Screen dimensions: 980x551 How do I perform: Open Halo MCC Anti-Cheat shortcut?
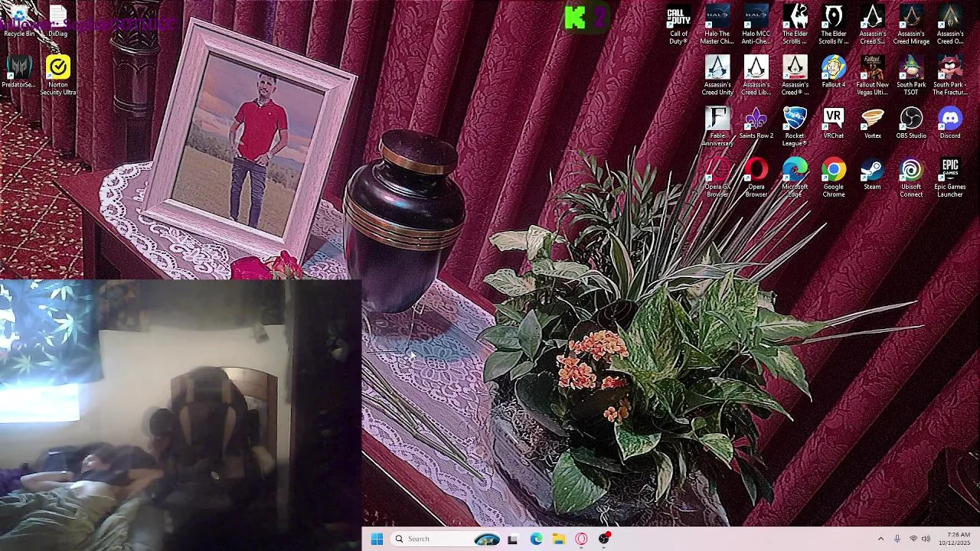tap(756, 24)
